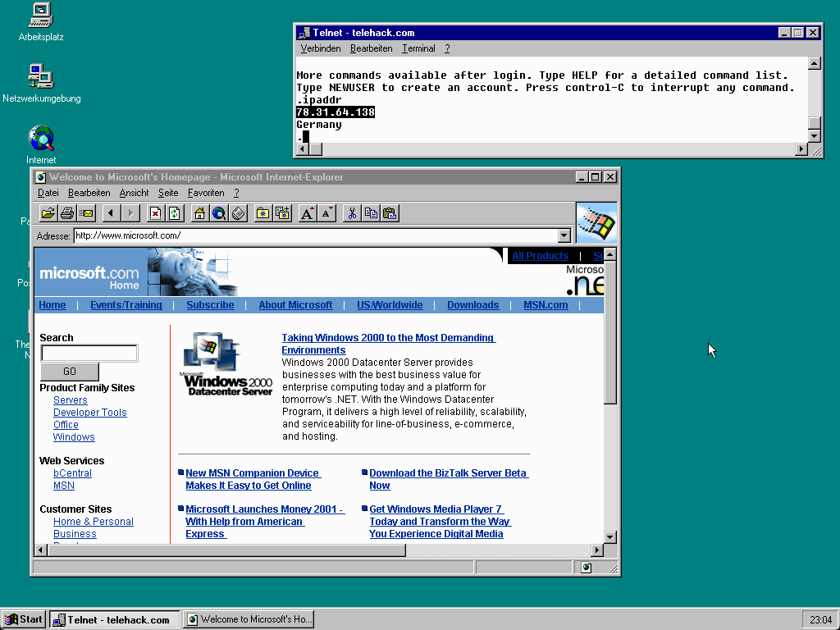Open Taking Windows 2000 to the Most Demanding Environments
Viewport: 840px width, 630px height.
[388, 344]
